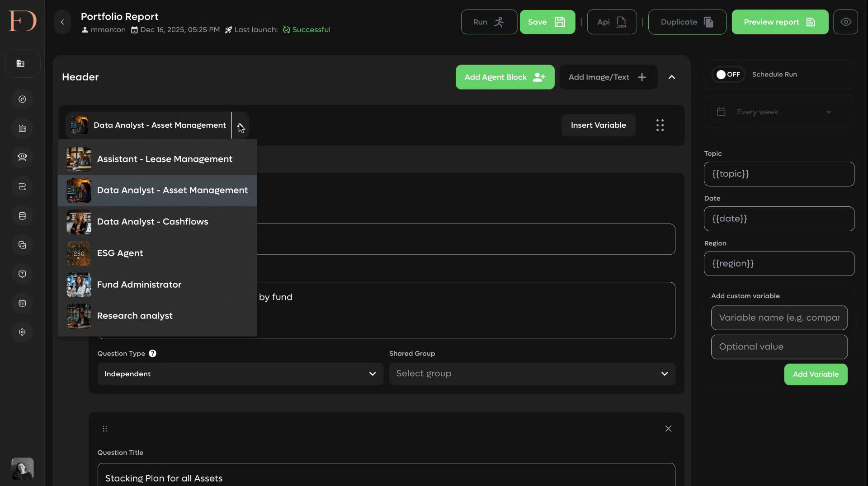Click the Optional value input field
Image resolution: width=868 pixels, height=486 pixels.
pyautogui.click(x=779, y=347)
